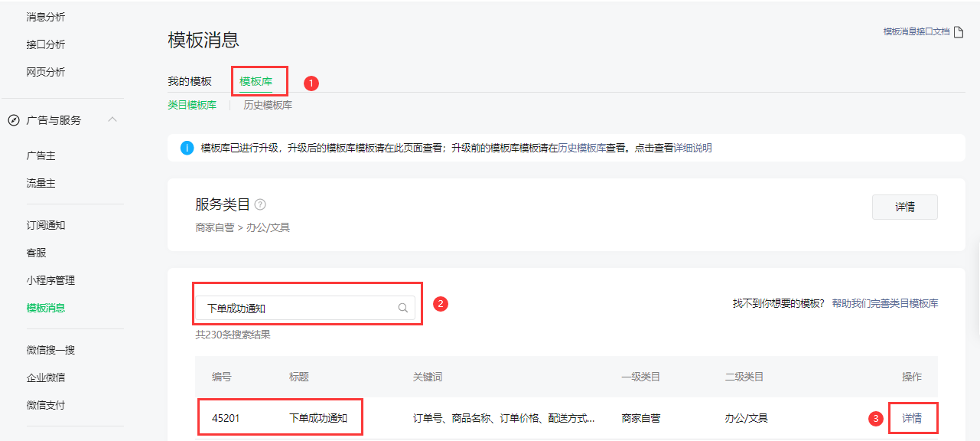980x441 pixels.
Task: Click the compass icon beside 广告与服务
Action: (13, 120)
